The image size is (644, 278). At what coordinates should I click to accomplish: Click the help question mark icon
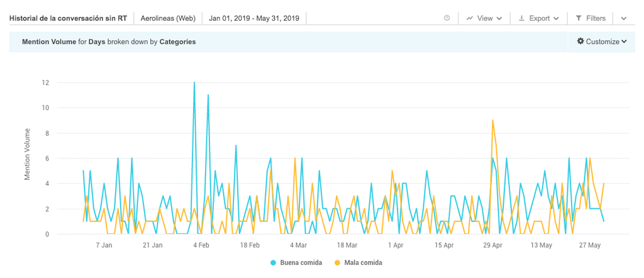[447, 18]
